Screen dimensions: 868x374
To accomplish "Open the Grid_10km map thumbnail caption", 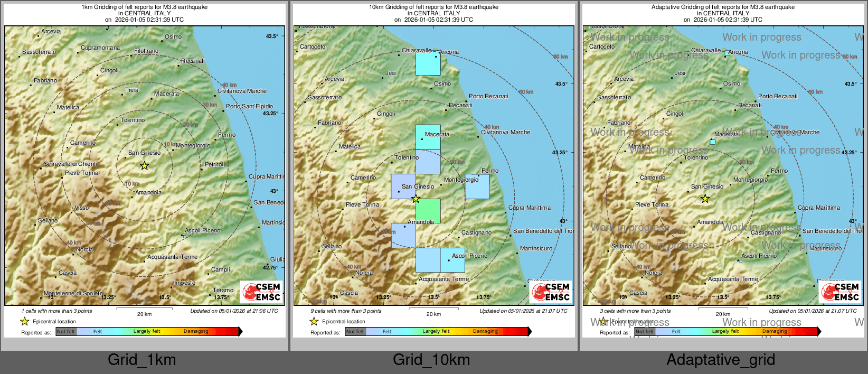I will 431,360.
